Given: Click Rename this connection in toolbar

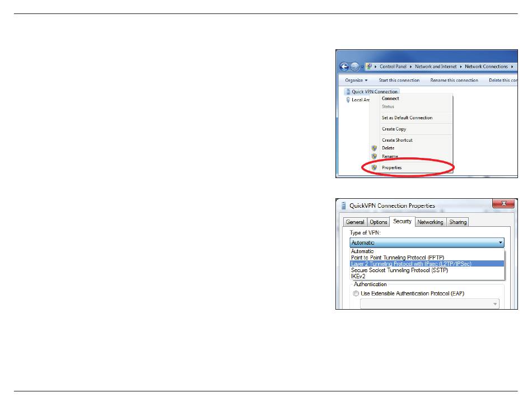Looking at the screenshot, I should point(454,80).
